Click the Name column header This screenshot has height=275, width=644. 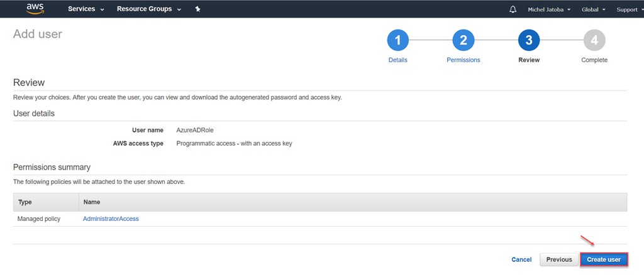353,202
